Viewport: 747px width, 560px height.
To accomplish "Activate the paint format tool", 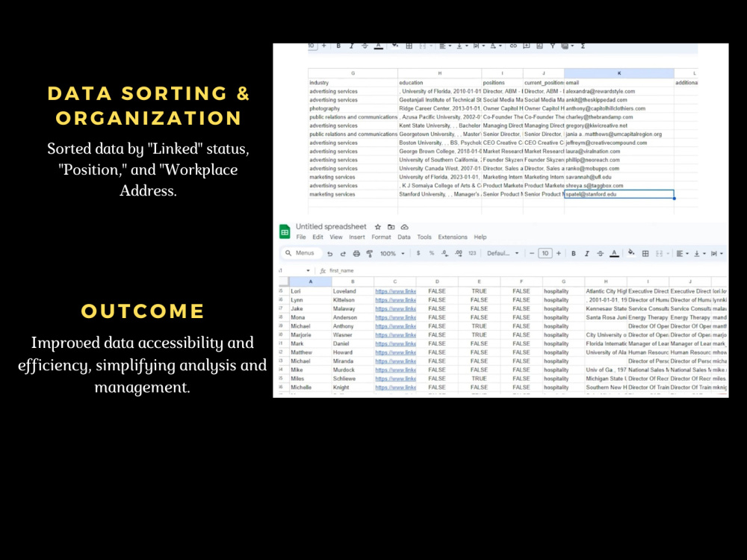I will [369, 254].
